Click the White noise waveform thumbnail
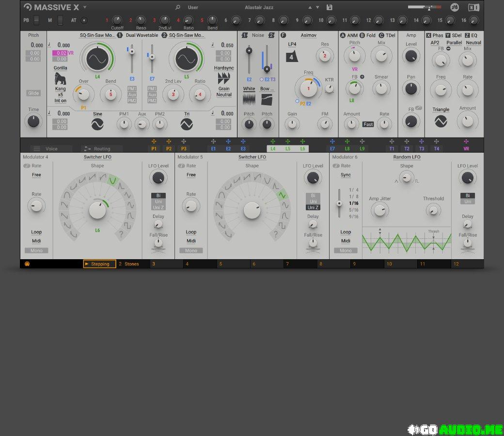504x436 pixels. tap(249, 99)
